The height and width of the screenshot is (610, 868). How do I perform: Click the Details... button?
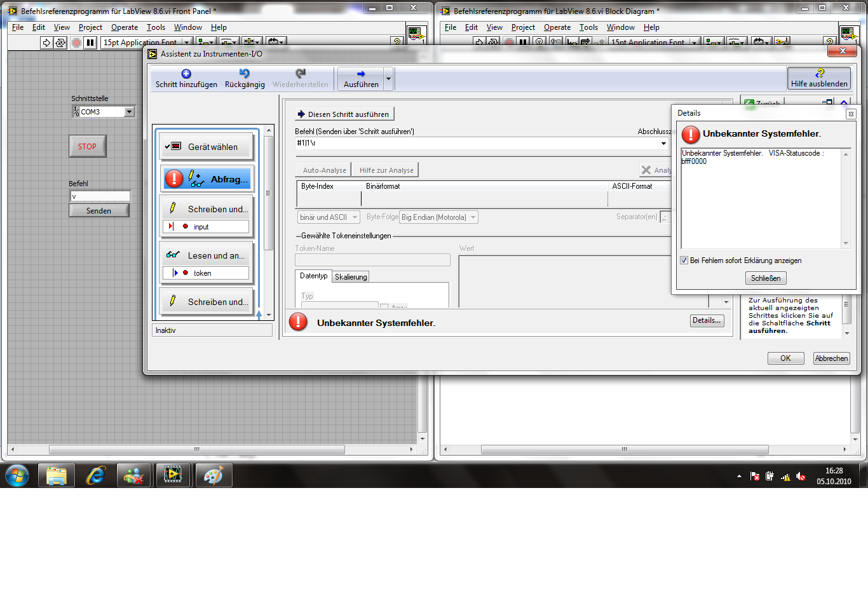707,321
